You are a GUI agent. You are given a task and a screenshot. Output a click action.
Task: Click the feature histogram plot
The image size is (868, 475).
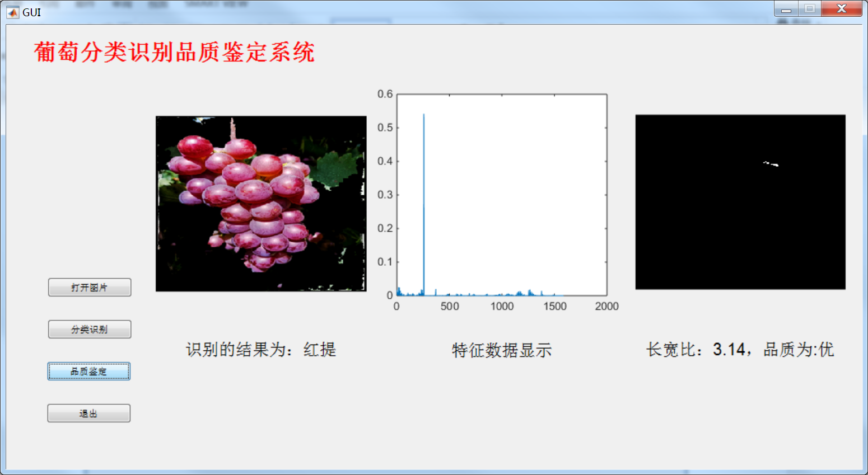[x=502, y=195]
